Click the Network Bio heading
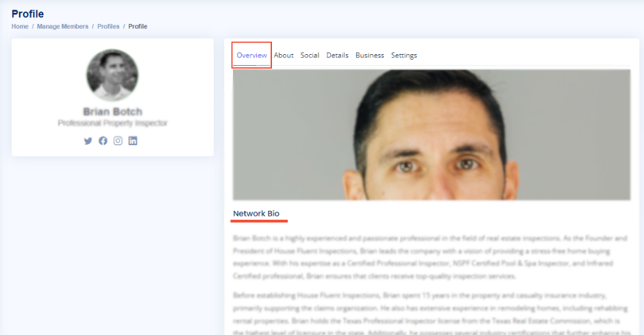The height and width of the screenshot is (335, 644). (256, 214)
